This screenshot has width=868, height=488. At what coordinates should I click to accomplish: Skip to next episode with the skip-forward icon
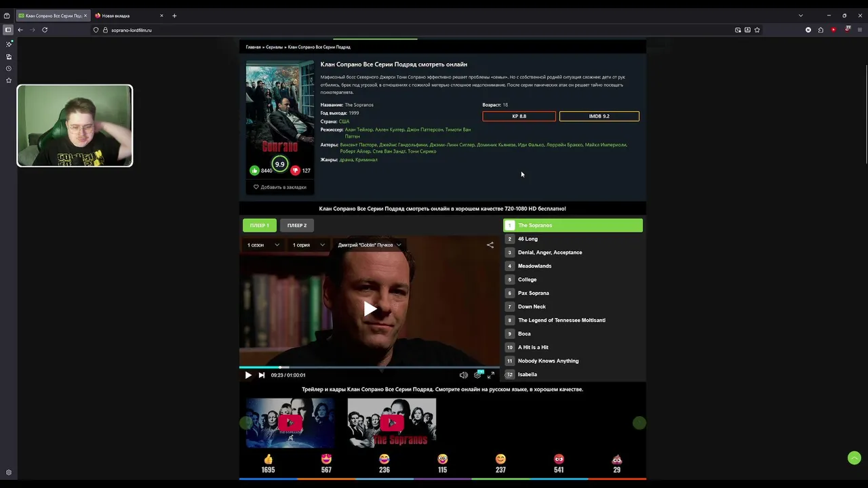(262, 375)
